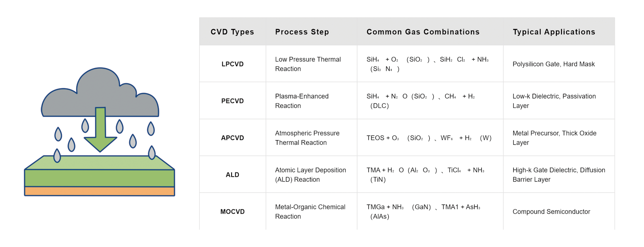Select the PECVD row label
Image resolution: width=644 pixels, height=247 pixels.
pos(232,101)
